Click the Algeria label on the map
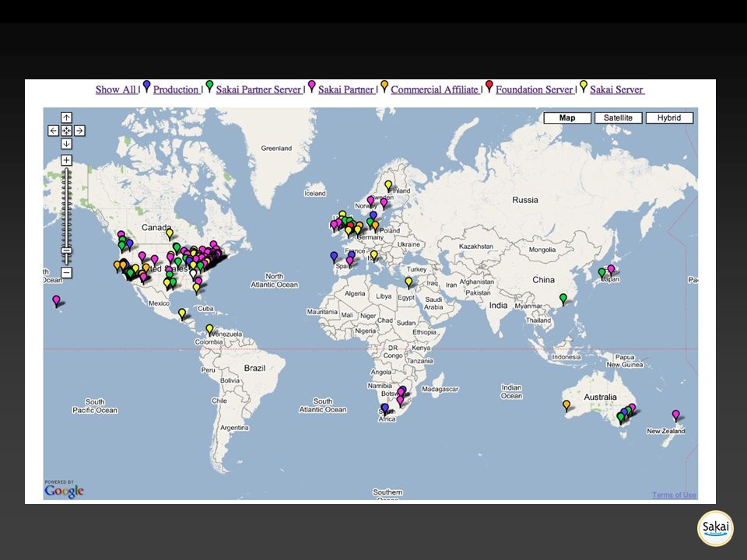Viewport: 747px width, 560px height. pos(355,293)
